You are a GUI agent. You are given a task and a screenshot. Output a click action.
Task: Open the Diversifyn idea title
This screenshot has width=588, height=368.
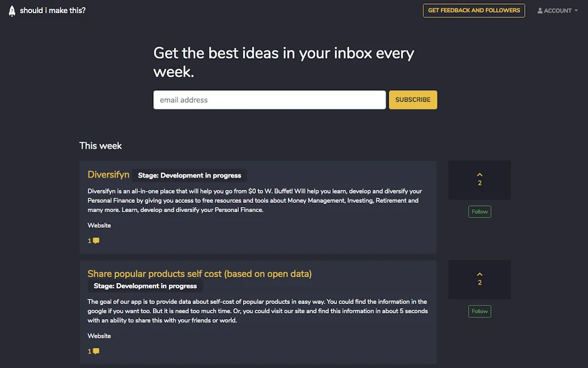(x=109, y=175)
